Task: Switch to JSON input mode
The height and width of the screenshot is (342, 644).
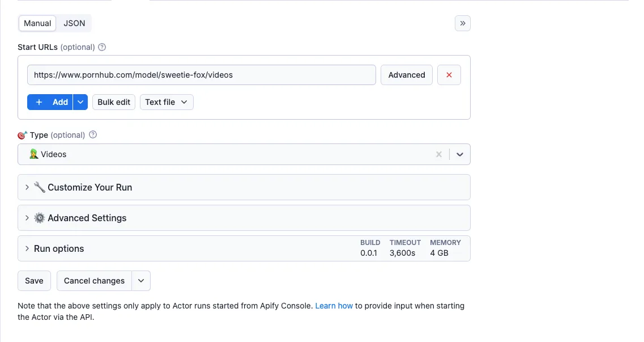Action: point(74,23)
